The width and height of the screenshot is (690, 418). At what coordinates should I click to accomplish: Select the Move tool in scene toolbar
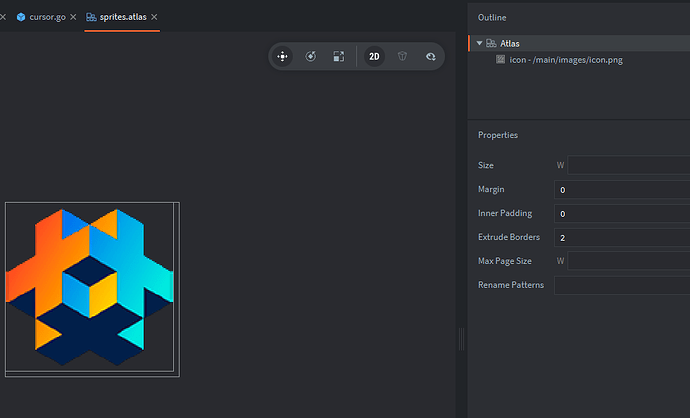pyautogui.click(x=283, y=56)
